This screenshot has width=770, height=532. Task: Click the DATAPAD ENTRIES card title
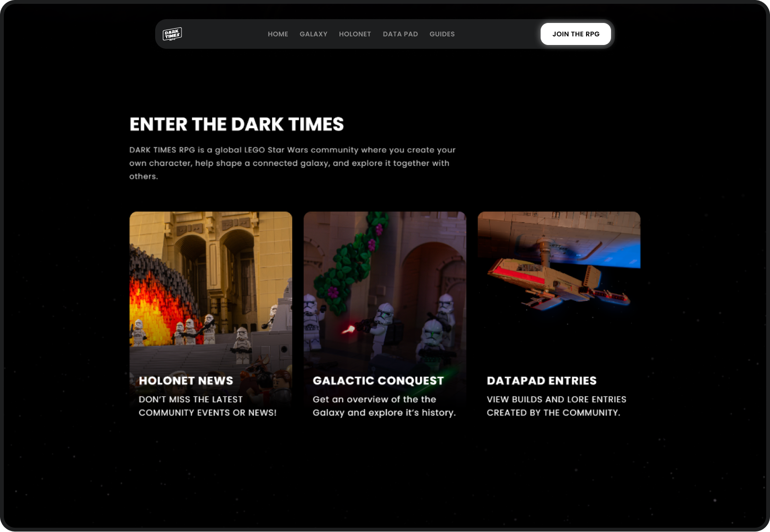(542, 381)
